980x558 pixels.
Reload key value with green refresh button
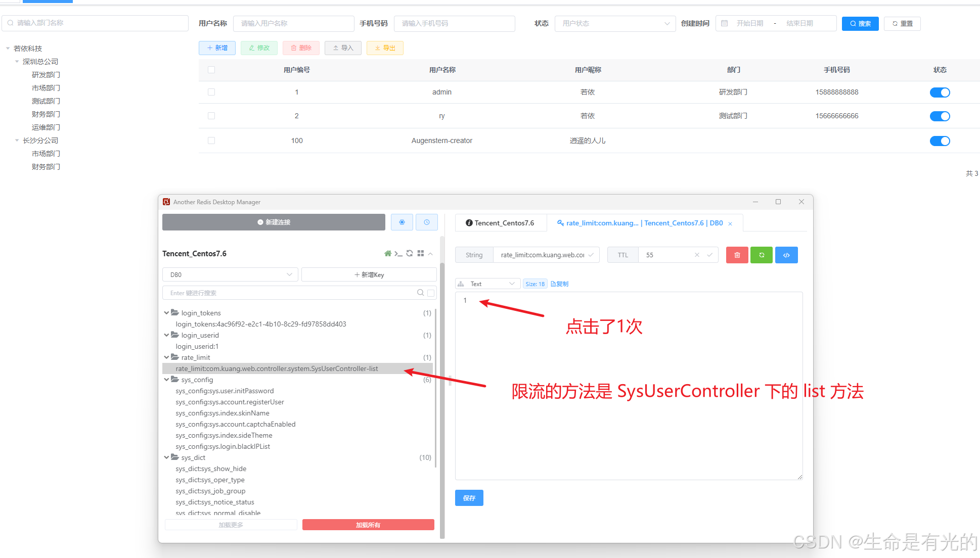pos(762,255)
